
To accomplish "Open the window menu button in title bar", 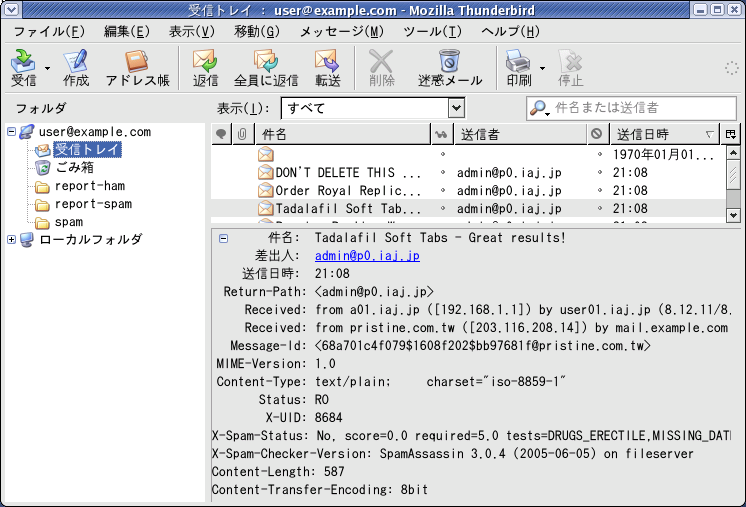I will (x=11, y=10).
